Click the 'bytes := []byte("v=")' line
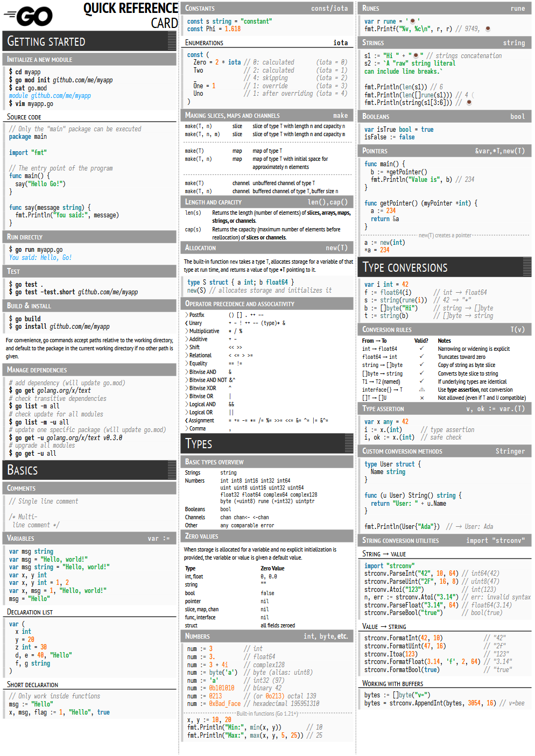Image resolution: width=535 pixels, height=756 pixels. (397, 695)
